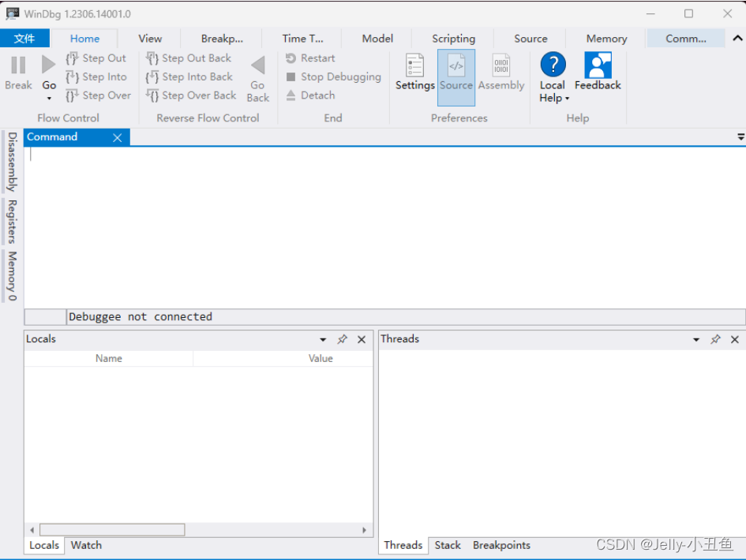The image size is (746, 560).
Task: Click the Break pause icon
Action: 18,65
